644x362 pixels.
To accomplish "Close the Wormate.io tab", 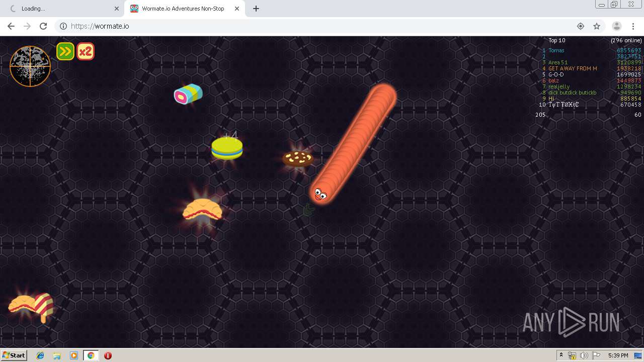I will click(x=237, y=9).
